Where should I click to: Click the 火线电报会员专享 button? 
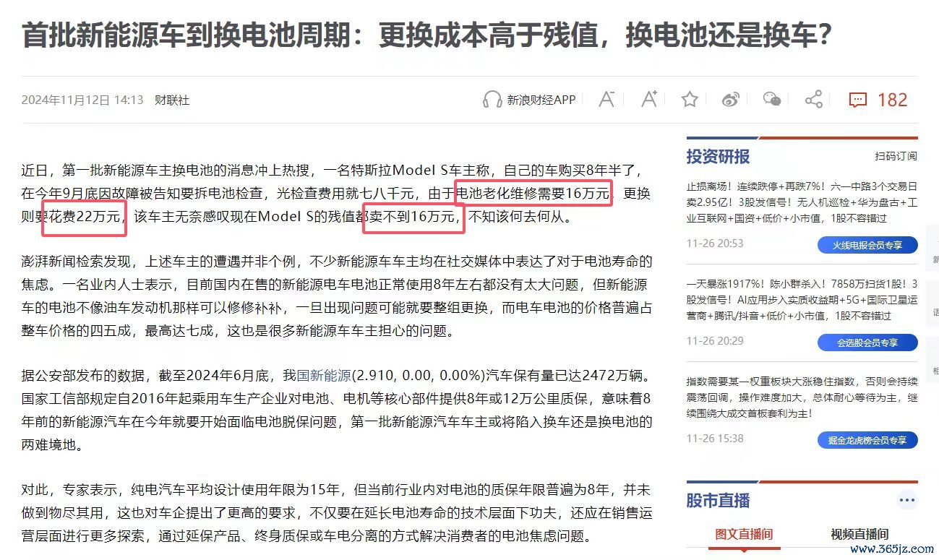point(867,245)
